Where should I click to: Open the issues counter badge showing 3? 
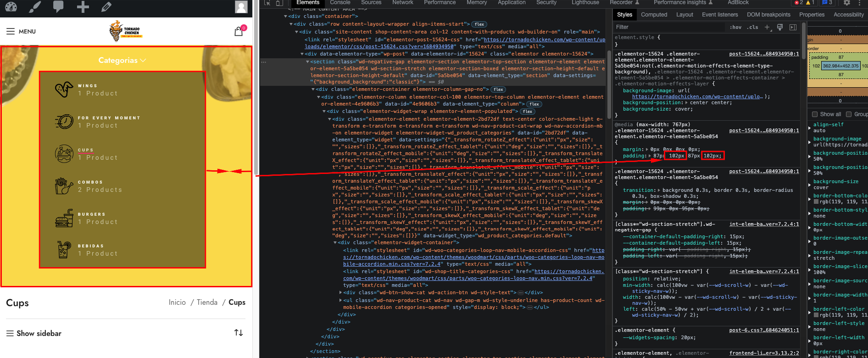[x=827, y=3]
